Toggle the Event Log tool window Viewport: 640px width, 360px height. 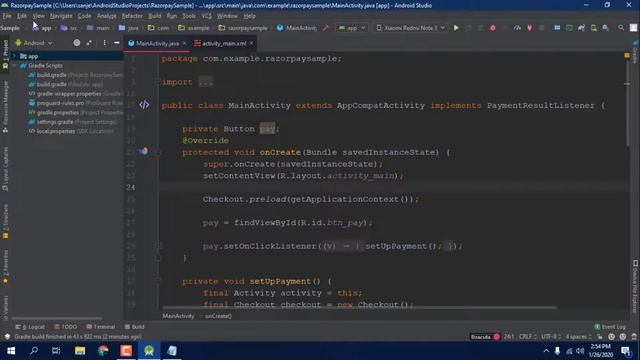pyautogui.click(x=610, y=327)
